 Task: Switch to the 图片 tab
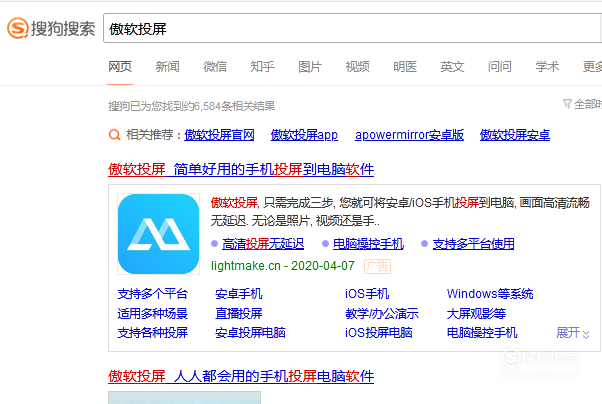point(310,67)
